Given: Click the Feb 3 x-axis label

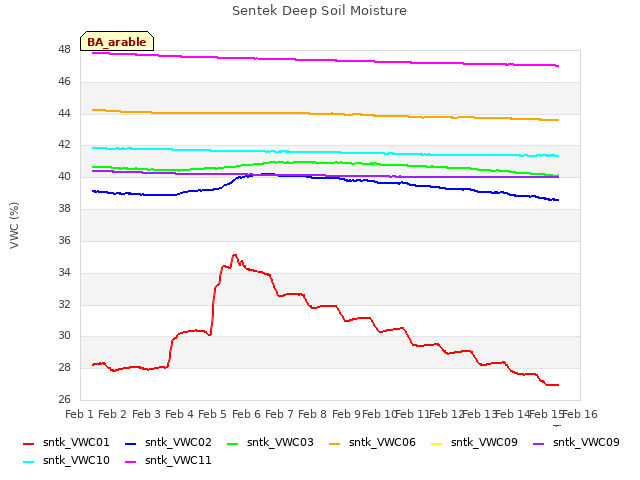Looking at the screenshot, I should pyautogui.click(x=146, y=414).
